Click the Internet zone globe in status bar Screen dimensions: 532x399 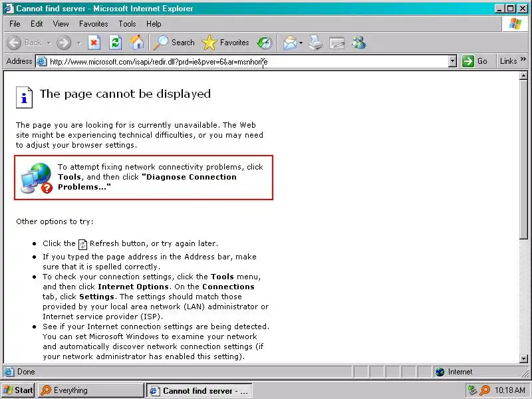coord(440,372)
